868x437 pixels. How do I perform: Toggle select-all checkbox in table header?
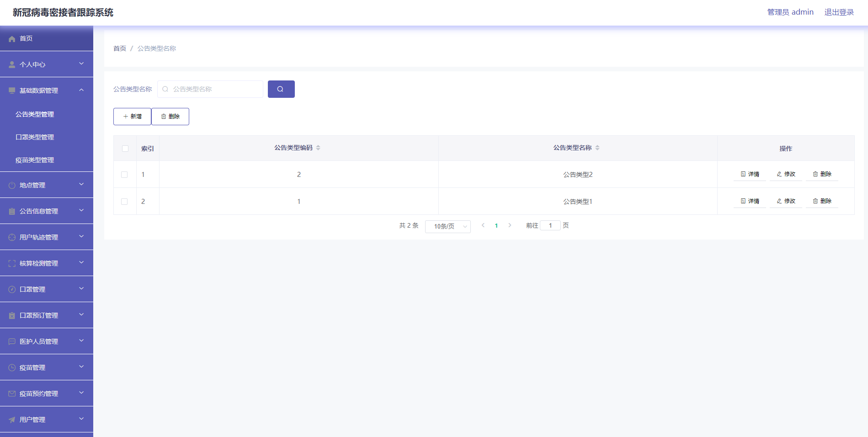tap(125, 149)
